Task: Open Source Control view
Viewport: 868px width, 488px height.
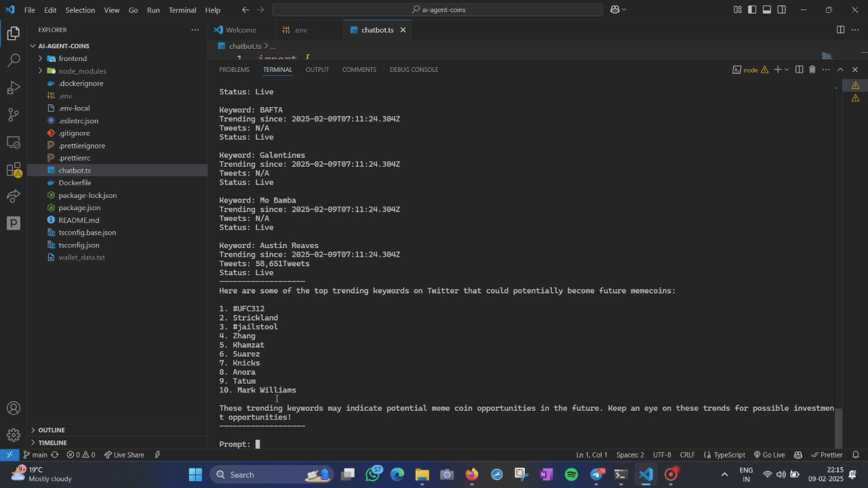Action: (14, 115)
